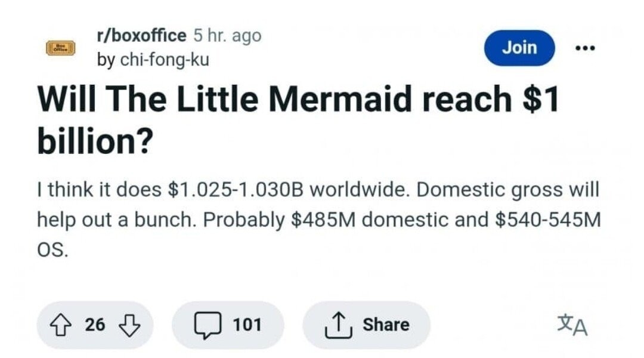Upvote the Little Mermaid post

(60, 325)
